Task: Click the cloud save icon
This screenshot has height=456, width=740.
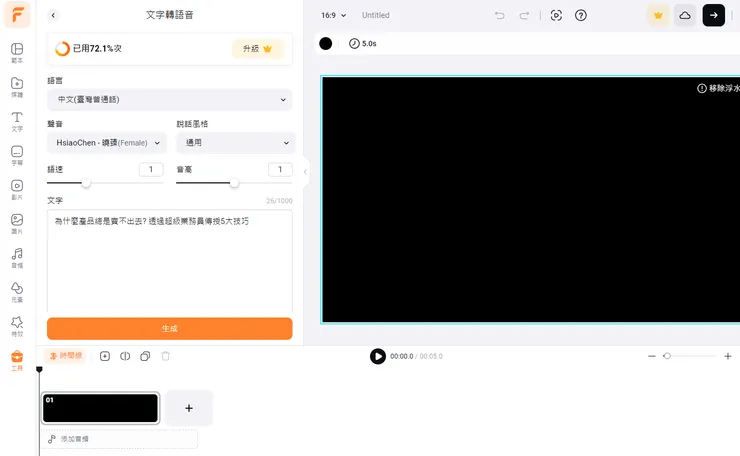Action: [x=685, y=16]
